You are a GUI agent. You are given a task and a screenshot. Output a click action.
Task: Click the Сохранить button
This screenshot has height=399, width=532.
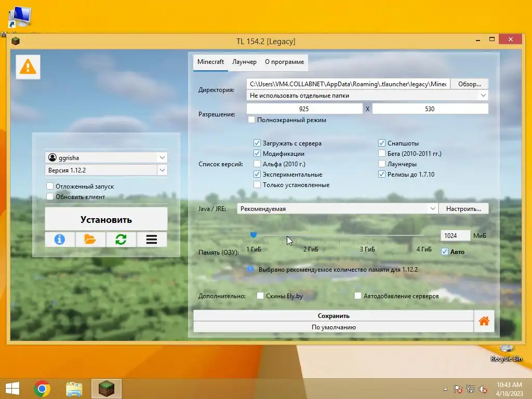334,316
